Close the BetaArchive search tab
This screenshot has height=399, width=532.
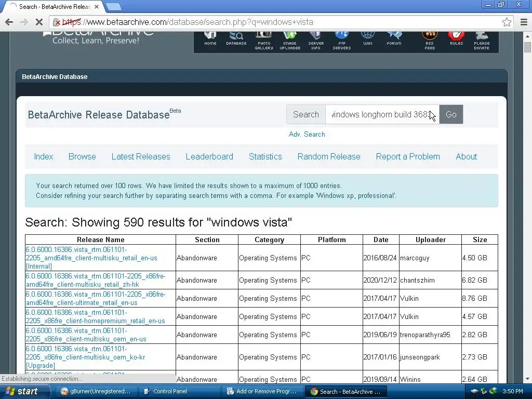(x=97, y=6)
